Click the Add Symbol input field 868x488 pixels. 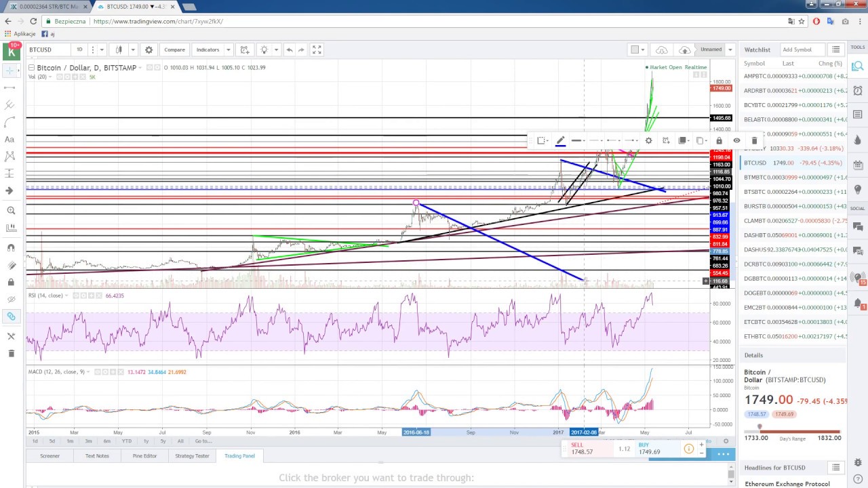pos(803,49)
